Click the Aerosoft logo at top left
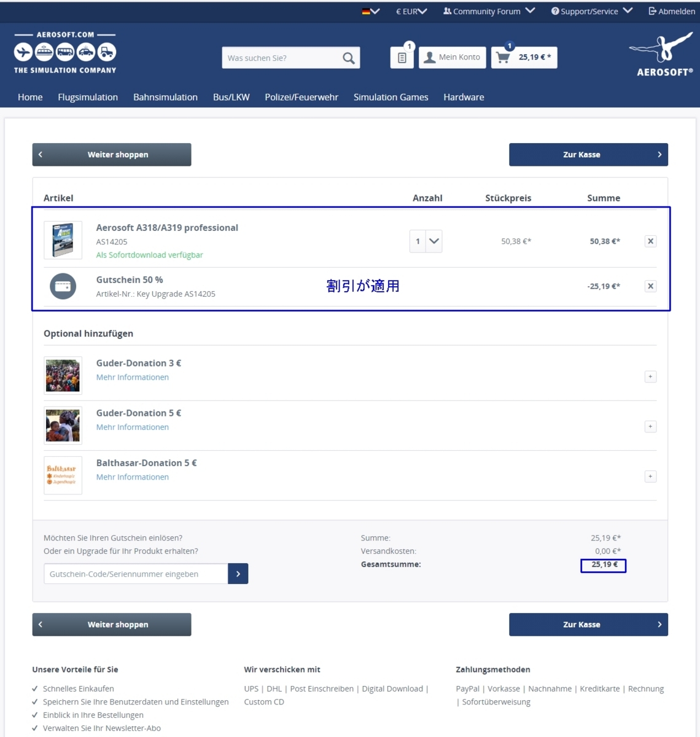 [65, 53]
